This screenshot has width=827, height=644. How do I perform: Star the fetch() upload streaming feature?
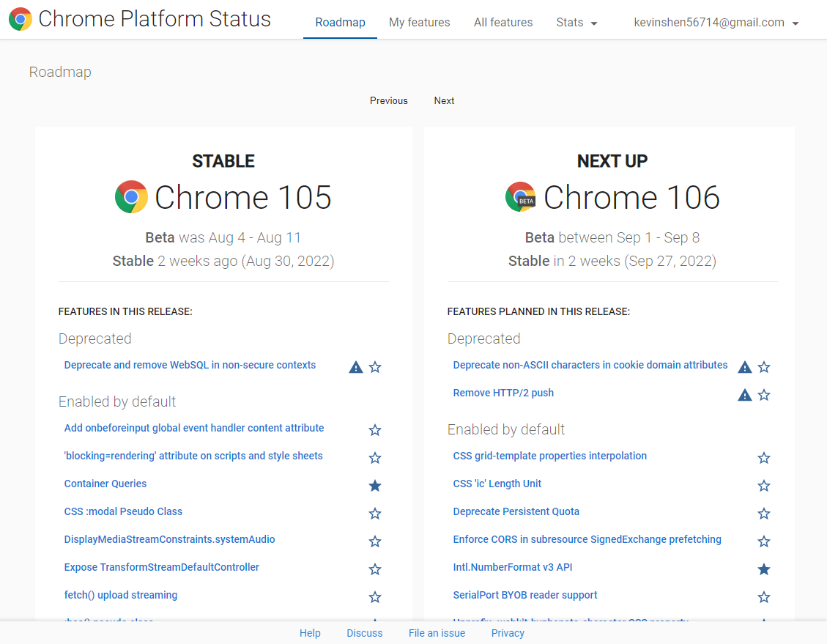[375, 597]
